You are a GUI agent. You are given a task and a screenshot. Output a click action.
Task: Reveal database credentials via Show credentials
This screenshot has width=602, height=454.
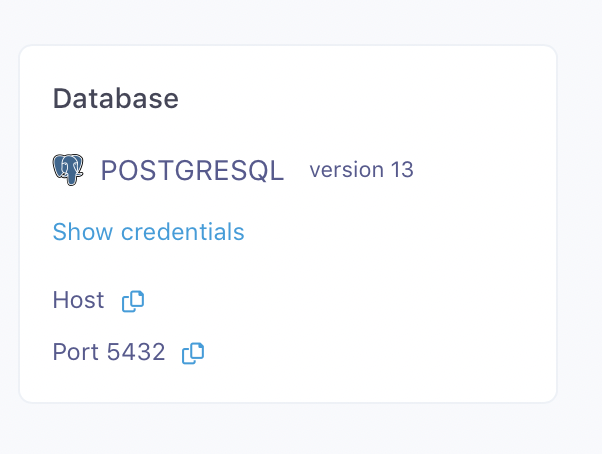tap(148, 232)
